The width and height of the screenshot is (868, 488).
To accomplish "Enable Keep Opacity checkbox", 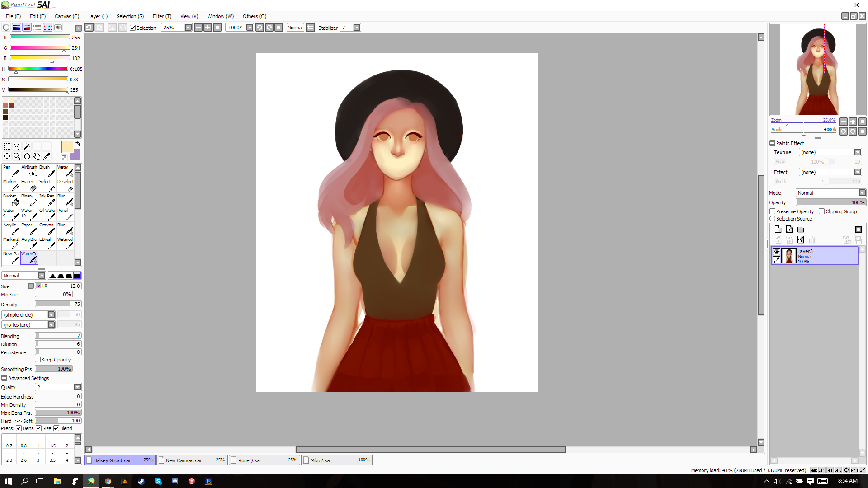I will coord(38,360).
